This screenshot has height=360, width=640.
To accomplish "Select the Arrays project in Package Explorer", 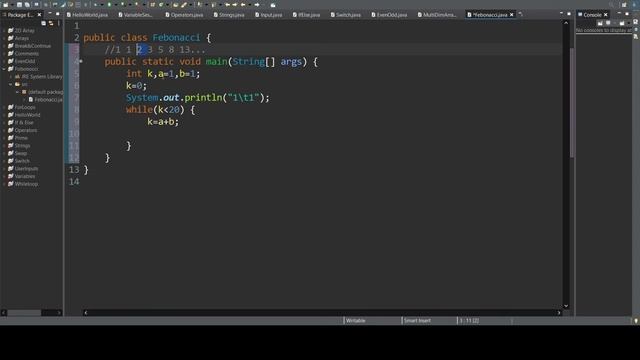I will point(22,38).
